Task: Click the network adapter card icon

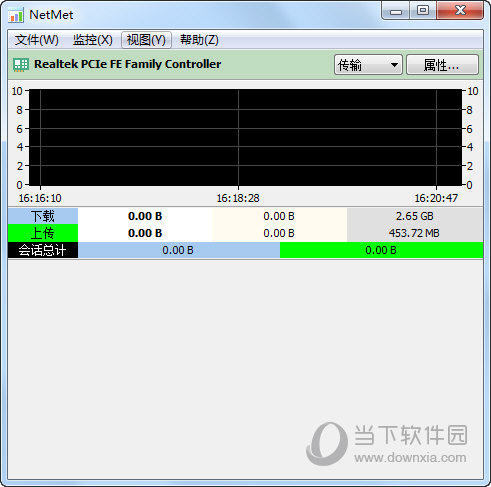Action: (x=21, y=65)
